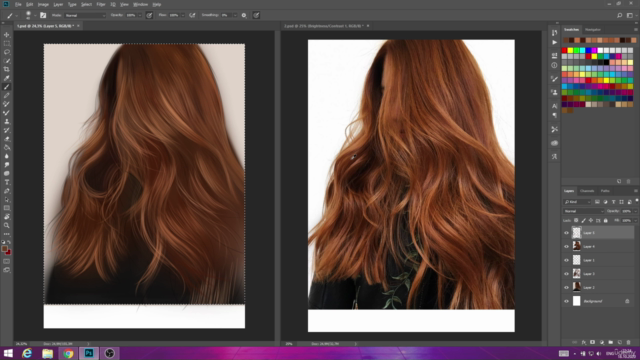This screenshot has width=640, height=360.
Task: Pick the pure red swatch in Swatches panel
Action: [564, 50]
